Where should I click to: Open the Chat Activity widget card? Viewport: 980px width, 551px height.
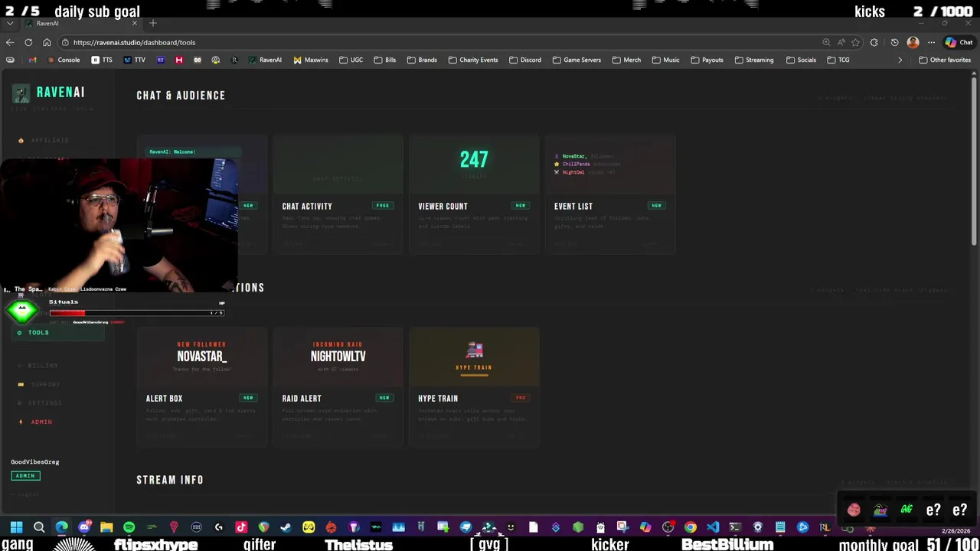point(338,194)
